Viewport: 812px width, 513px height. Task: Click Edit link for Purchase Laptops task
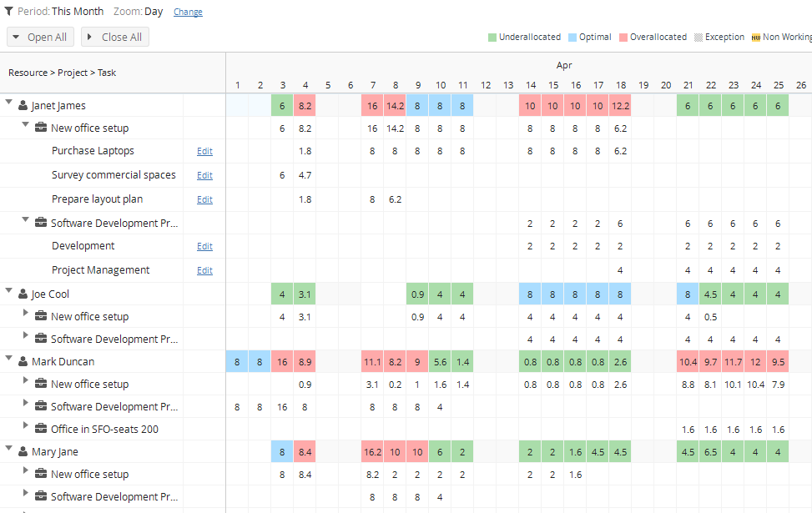coord(204,151)
